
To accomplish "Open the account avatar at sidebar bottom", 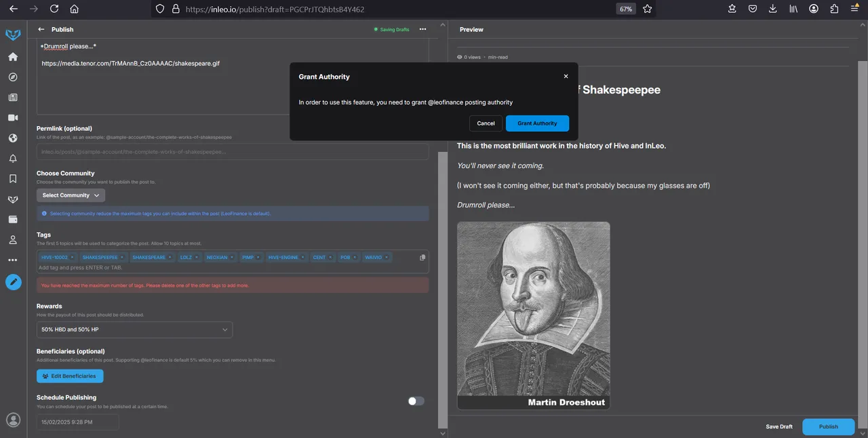I will click(x=13, y=420).
